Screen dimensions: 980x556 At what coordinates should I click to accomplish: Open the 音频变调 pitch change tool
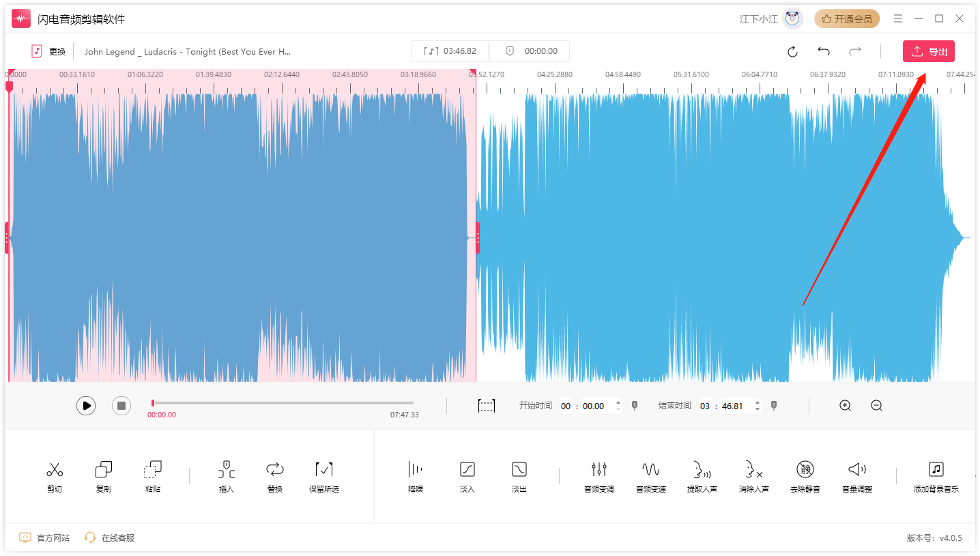pos(599,477)
